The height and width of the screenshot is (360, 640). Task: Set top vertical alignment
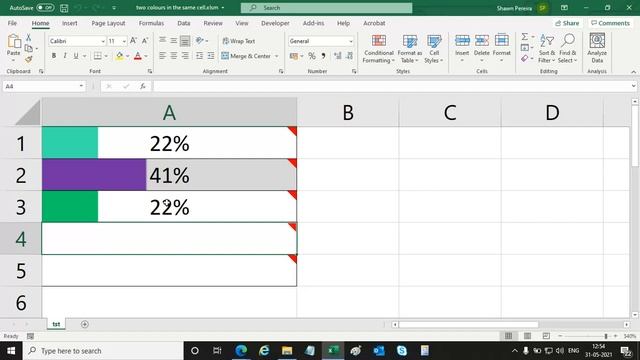[x=162, y=40]
